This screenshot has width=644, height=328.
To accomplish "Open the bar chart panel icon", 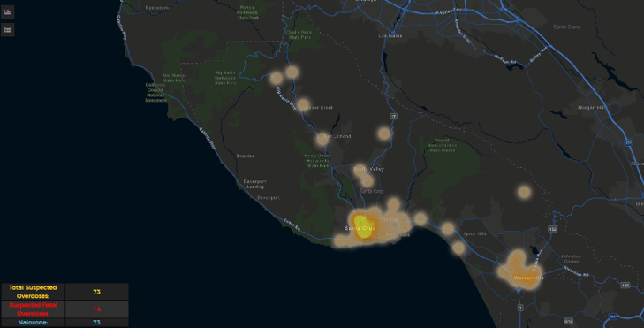I will [7, 11].
